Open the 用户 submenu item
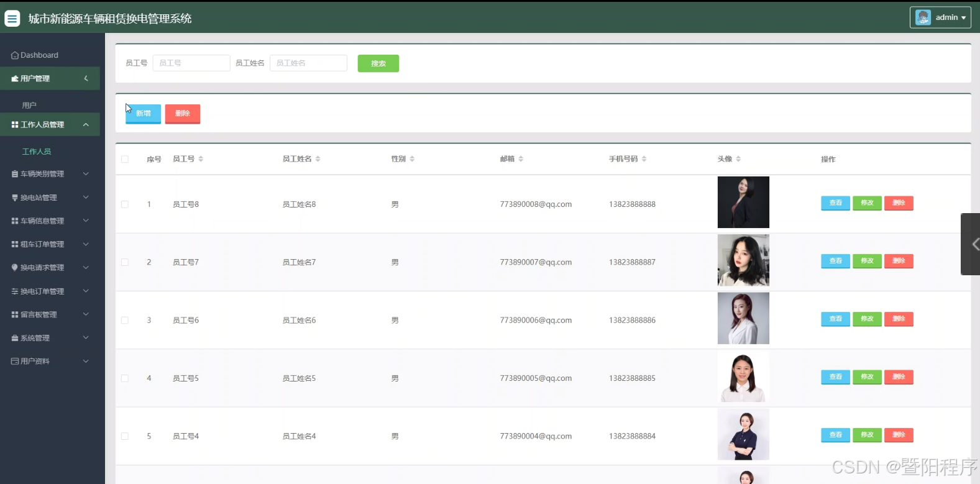The height and width of the screenshot is (484, 980). 29,106
